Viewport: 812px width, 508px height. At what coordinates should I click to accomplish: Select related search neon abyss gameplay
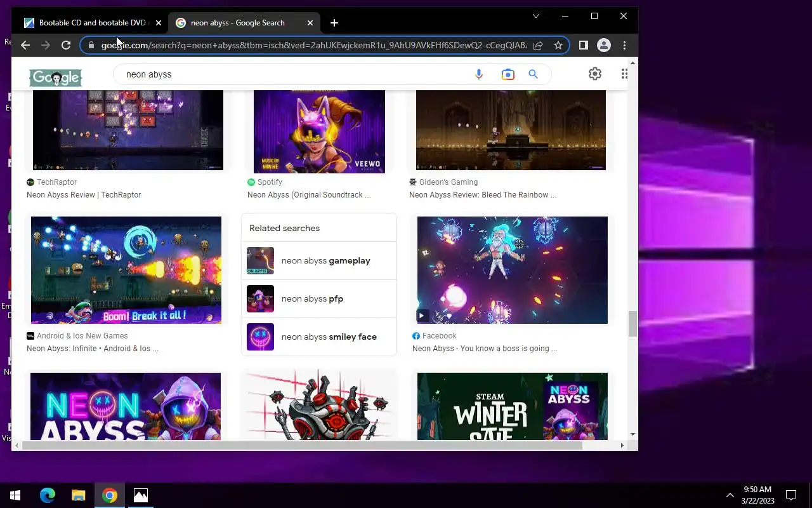coord(318,261)
